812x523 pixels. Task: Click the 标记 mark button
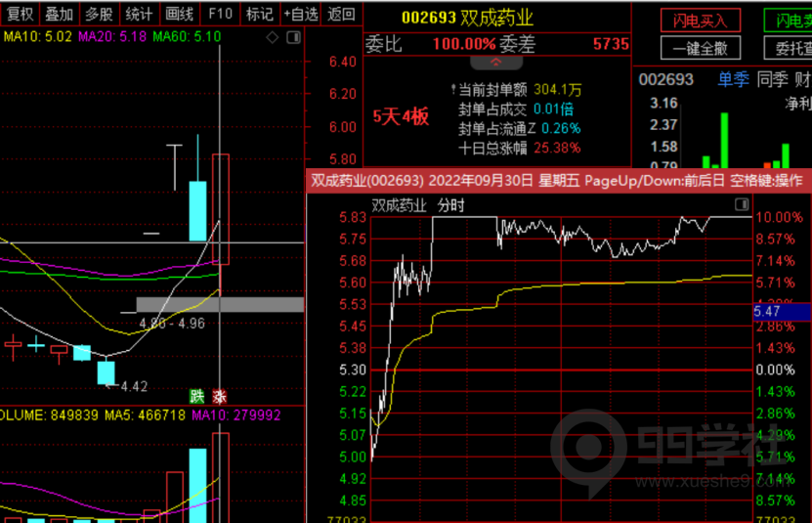(x=260, y=14)
